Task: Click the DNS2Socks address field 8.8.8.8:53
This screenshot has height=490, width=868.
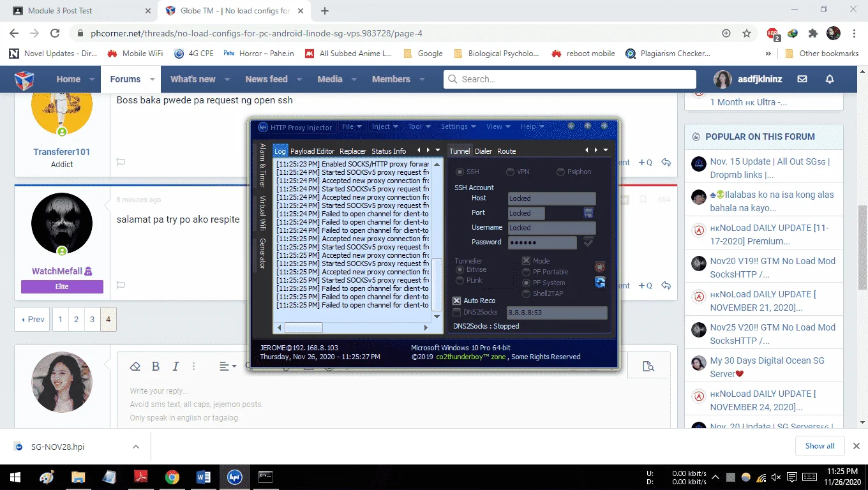Action: click(557, 313)
